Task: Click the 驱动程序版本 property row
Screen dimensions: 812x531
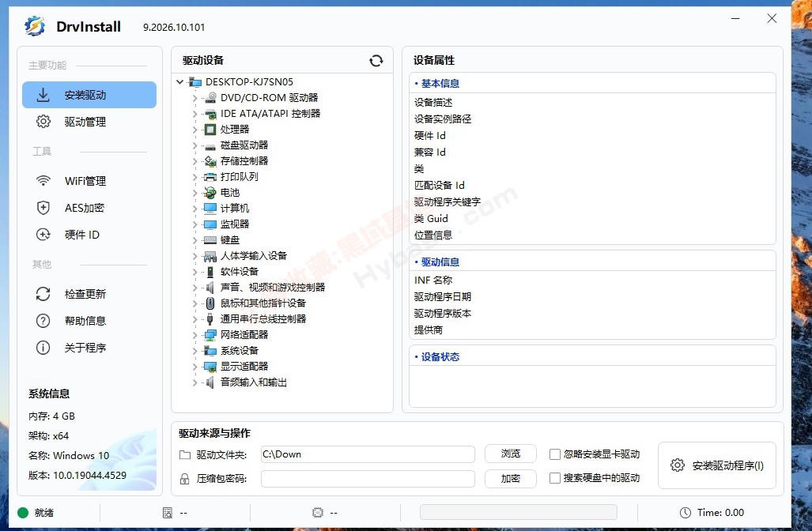Action: tap(592, 313)
